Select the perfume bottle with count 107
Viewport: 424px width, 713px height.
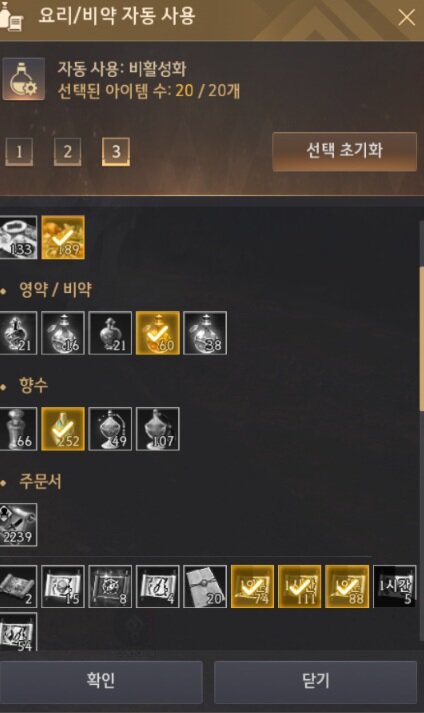pos(157,429)
